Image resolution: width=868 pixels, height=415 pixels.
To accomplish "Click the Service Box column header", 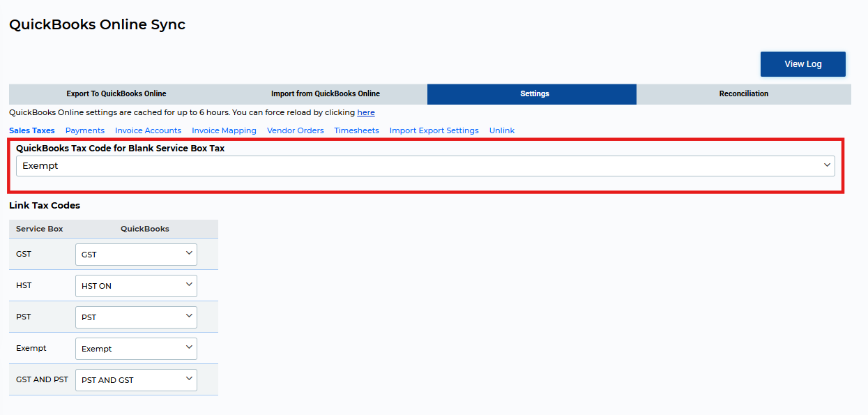I will point(40,229).
